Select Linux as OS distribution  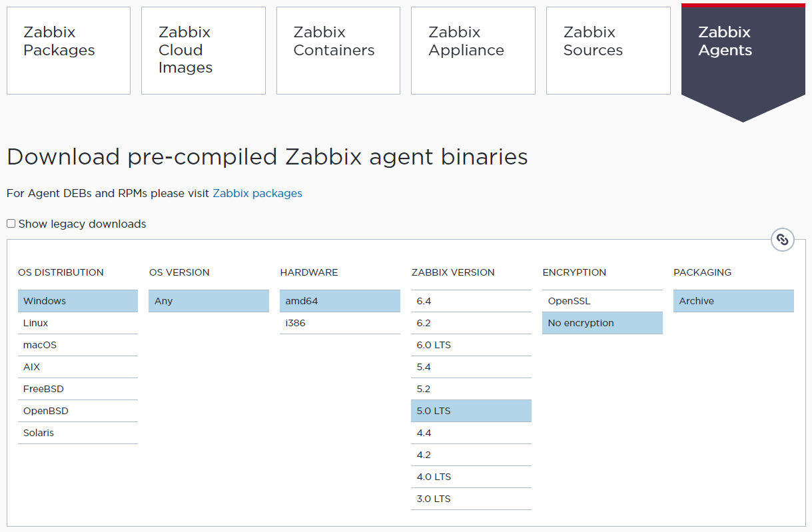point(77,323)
